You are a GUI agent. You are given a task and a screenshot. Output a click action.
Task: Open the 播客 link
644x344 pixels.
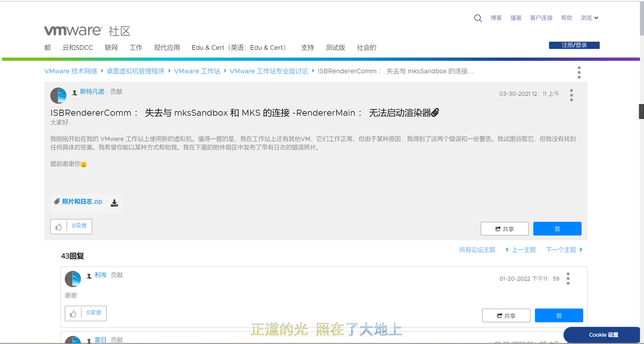pyautogui.click(x=516, y=18)
